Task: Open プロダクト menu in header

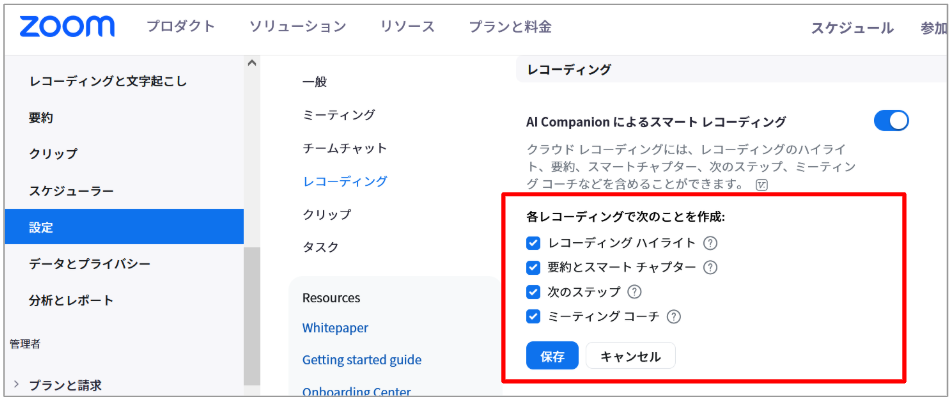Action: 181,27
